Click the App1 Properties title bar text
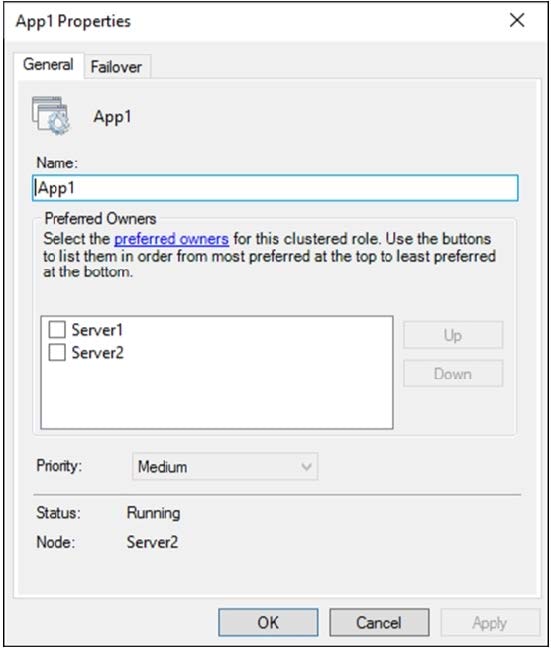The image size is (551, 649). (73, 21)
